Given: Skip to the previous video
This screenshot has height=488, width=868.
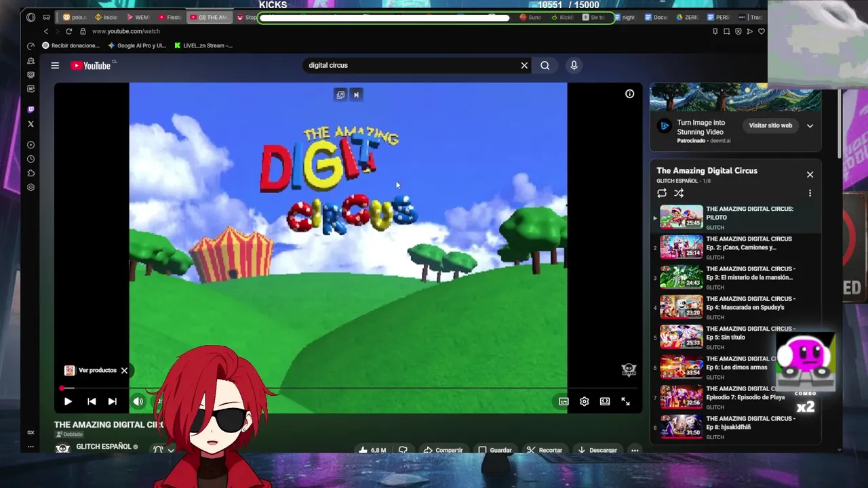Looking at the screenshot, I should (92, 402).
